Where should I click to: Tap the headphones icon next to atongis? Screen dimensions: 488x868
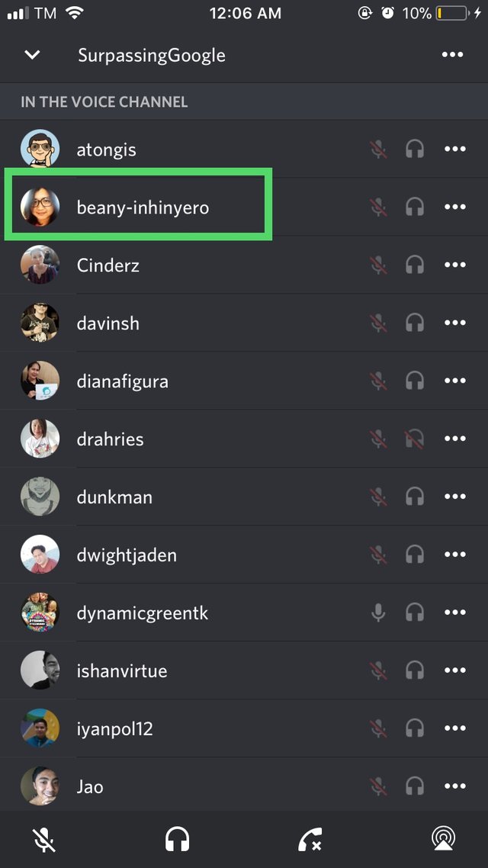414,149
